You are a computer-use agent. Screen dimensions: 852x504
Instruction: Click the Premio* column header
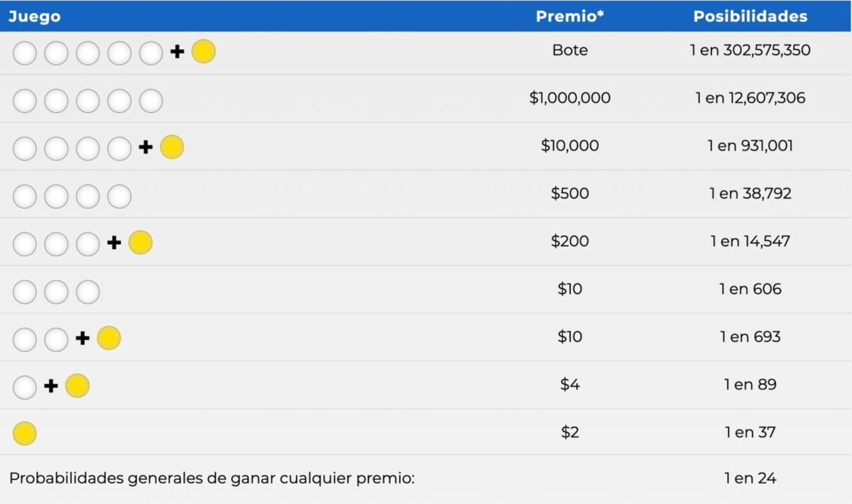click(570, 16)
